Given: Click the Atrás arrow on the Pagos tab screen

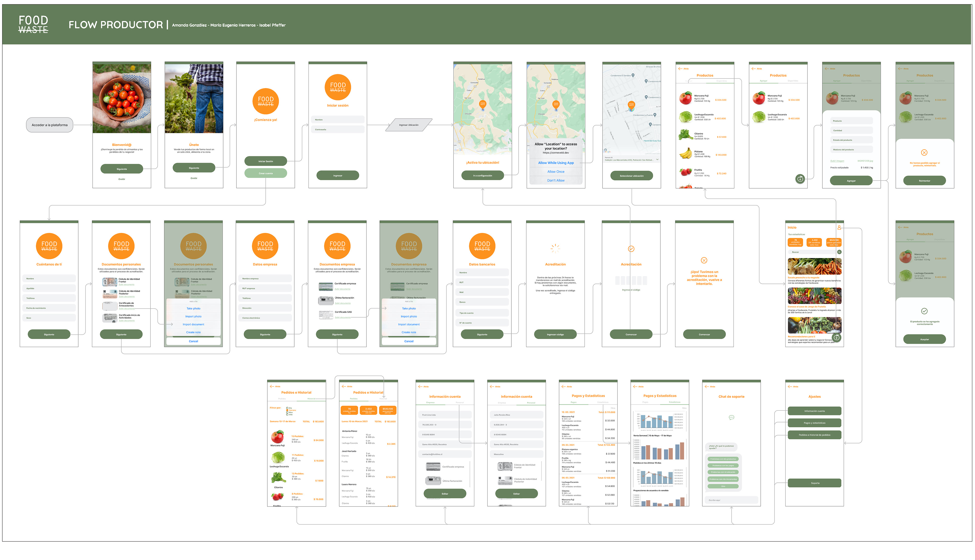Looking at the screenshot, I should [564, 386].
